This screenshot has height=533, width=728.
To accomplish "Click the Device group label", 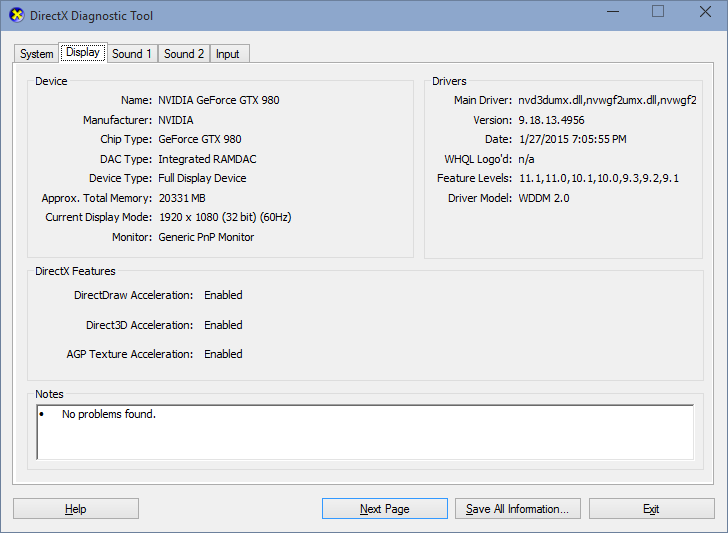I will point(51,81).
